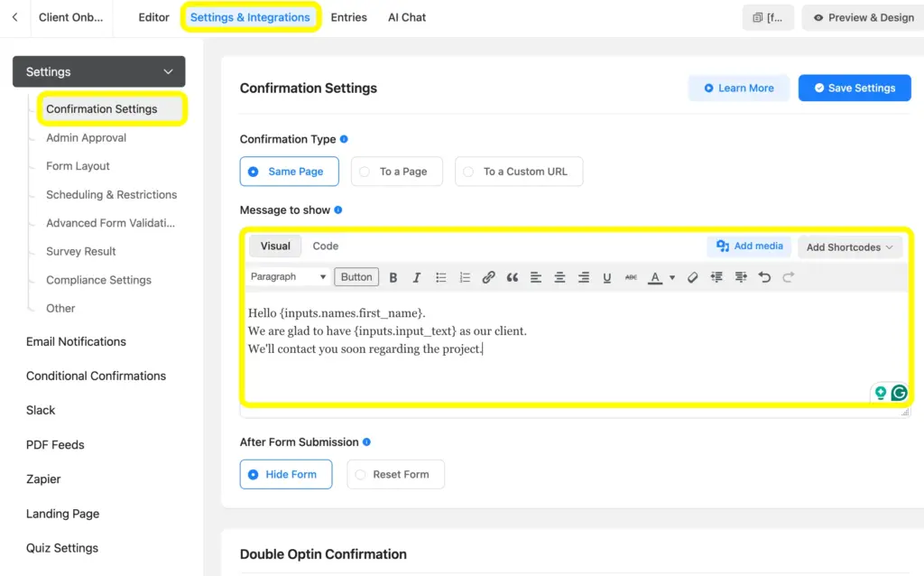Open Conditional Confirmations section

pos(96,376)
